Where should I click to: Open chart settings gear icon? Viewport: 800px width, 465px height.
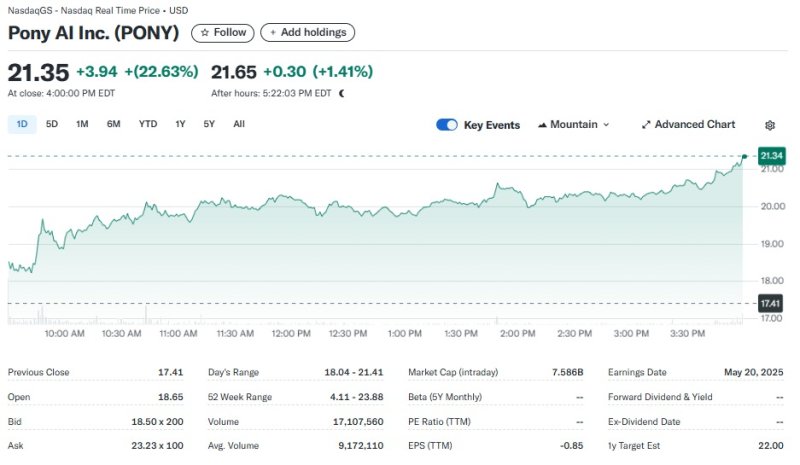[x=770, y=125]
